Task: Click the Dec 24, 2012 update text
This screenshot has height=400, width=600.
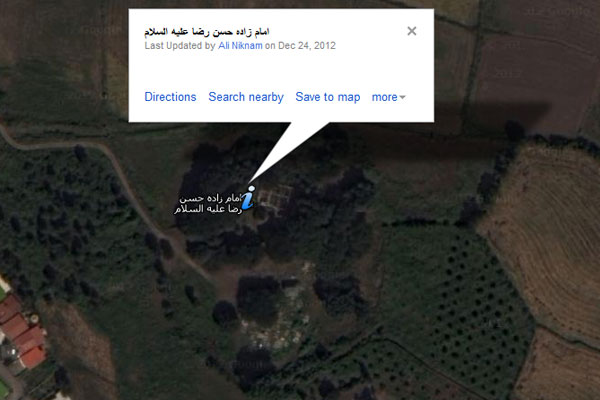Action: tap(307, 46)
